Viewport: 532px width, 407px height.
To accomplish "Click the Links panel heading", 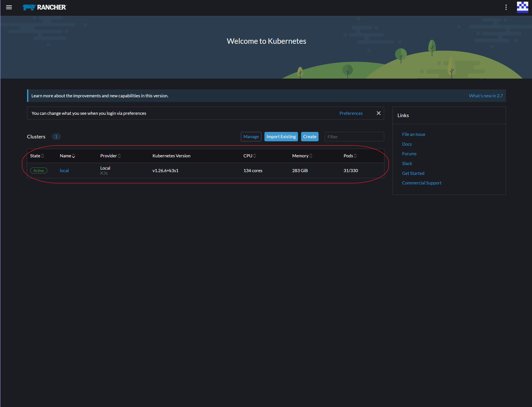I will [403, 116].
